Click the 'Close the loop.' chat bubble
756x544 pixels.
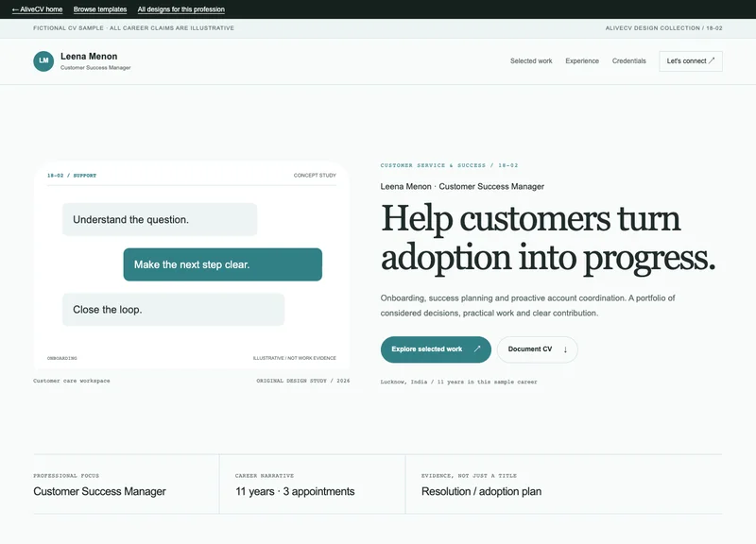(x=173, y=310)
